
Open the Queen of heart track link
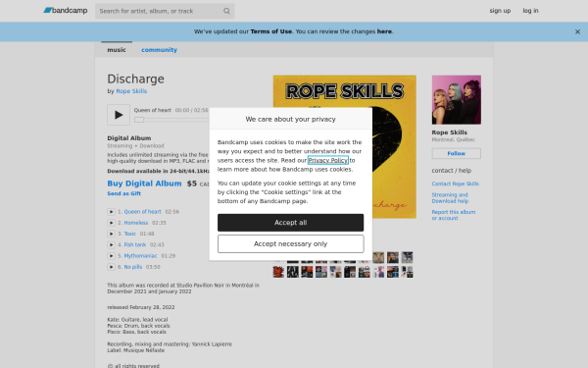142,212
